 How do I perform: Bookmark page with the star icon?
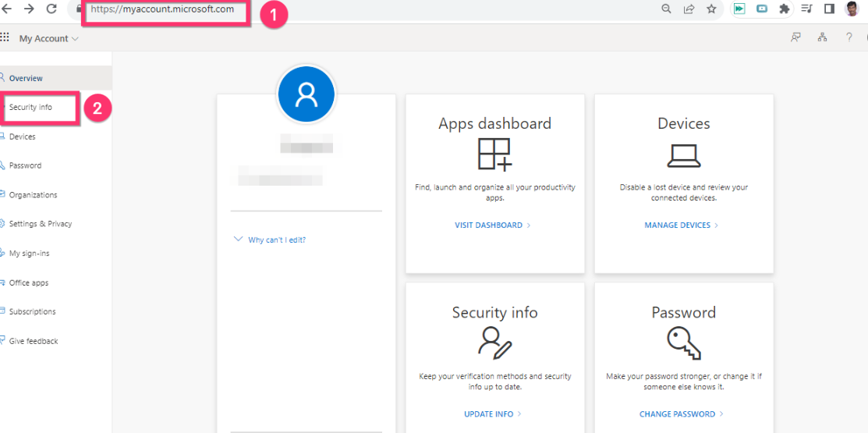(x=711, y=9)
